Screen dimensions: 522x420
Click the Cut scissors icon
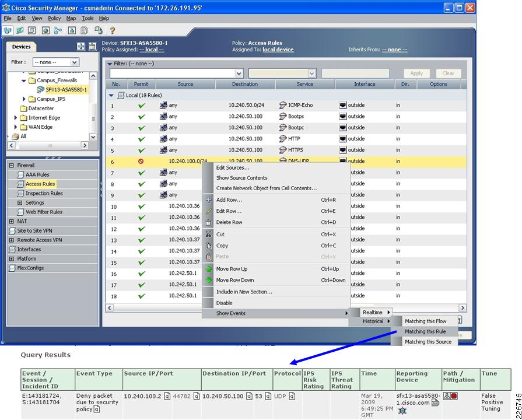[209, 233]
